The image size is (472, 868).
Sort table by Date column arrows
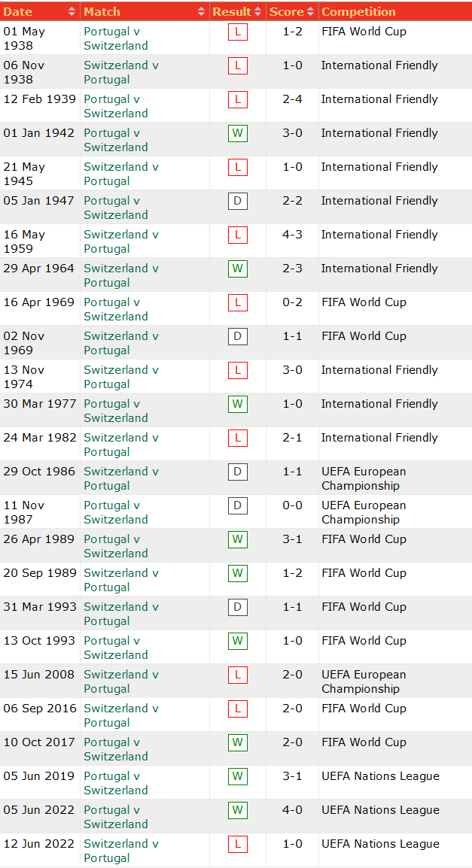tap(72, 12)
